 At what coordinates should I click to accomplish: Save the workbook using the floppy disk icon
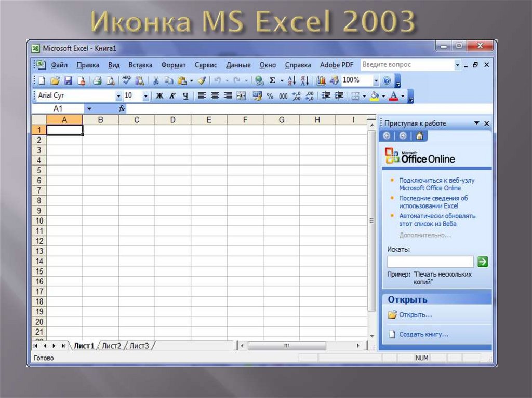[68, 80]
